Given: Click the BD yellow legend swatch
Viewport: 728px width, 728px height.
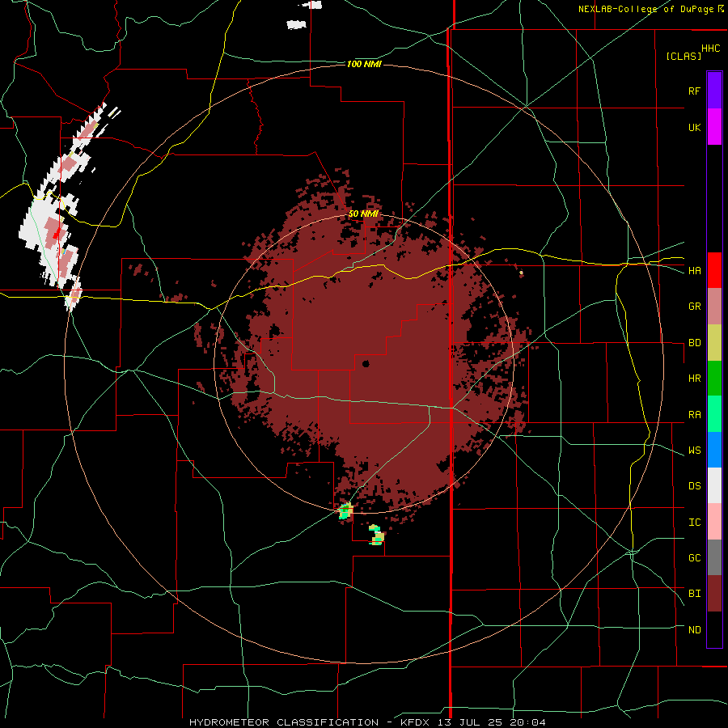Looking at the screenshot, I should pyautogui.click(x=714, y=343).
